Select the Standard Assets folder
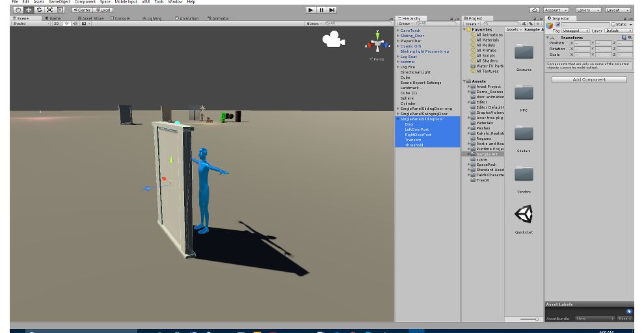 pos(490,170)
